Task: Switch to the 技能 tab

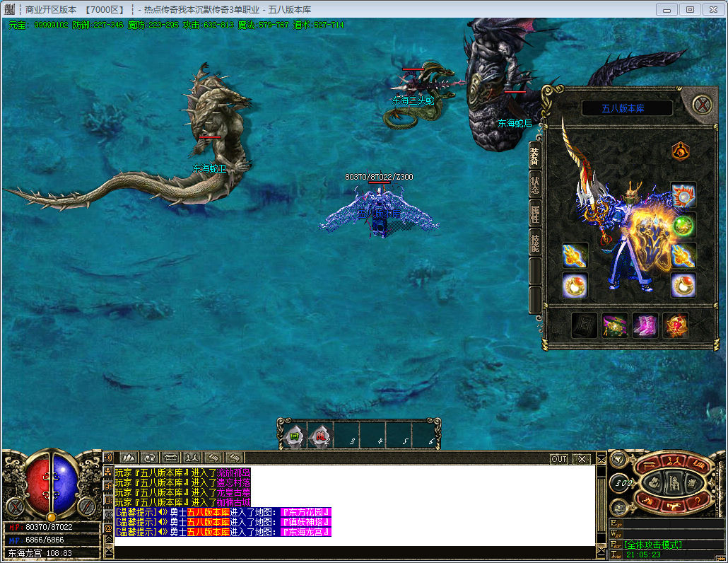Action: point(535,243)
